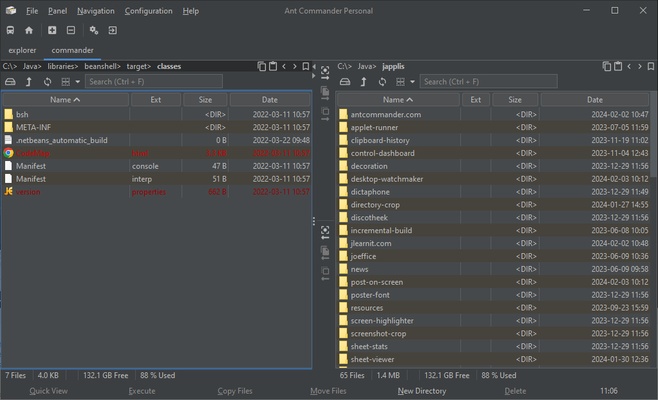Go to the home folder with the house icon
658x400 pixels.
29,30
